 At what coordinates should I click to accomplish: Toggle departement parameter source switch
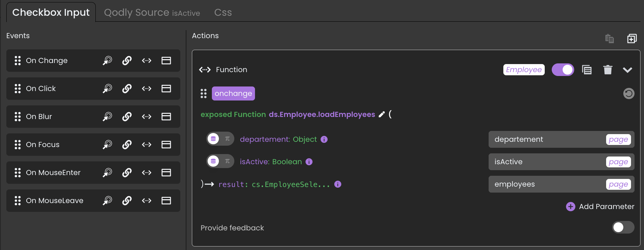pyautogui.click(x=220, y=139)
